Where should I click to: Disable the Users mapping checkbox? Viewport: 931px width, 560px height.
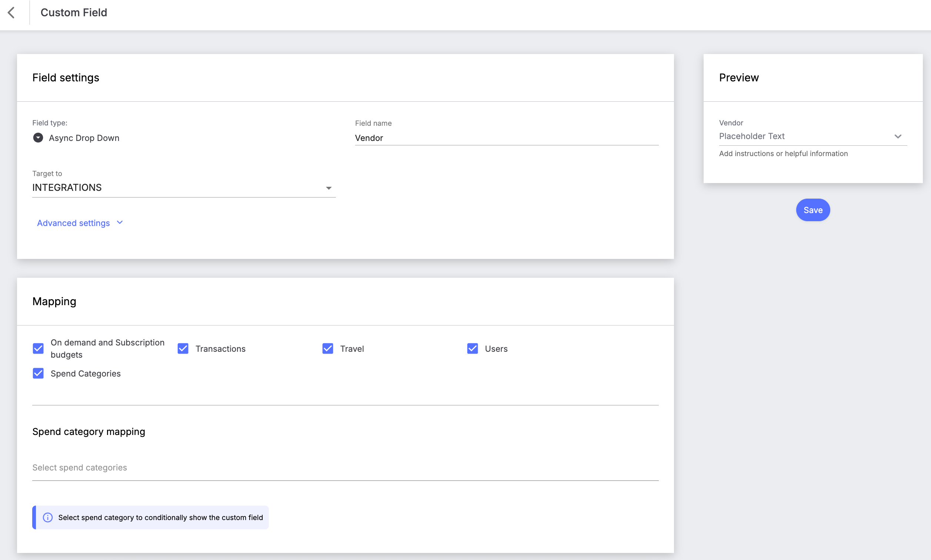coord(472,349)
